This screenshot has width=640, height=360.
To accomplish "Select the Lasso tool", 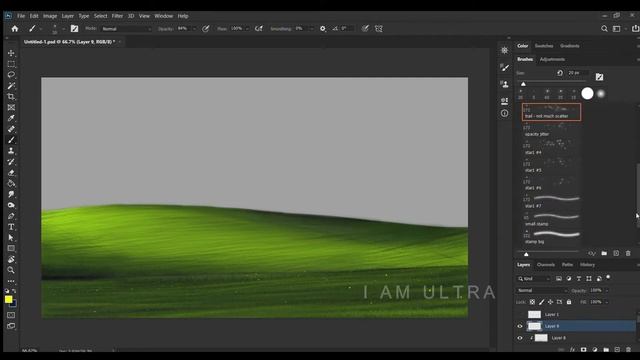I will coord(11,75).
